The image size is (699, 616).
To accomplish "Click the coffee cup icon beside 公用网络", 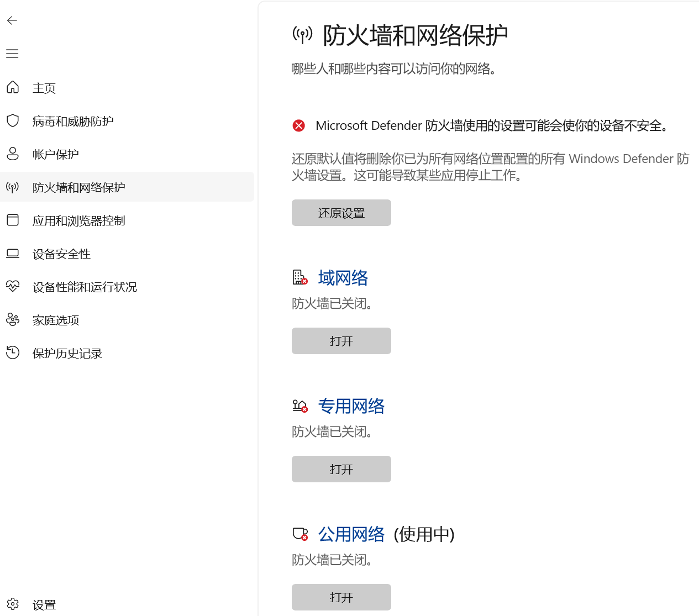I will [299, 534].
